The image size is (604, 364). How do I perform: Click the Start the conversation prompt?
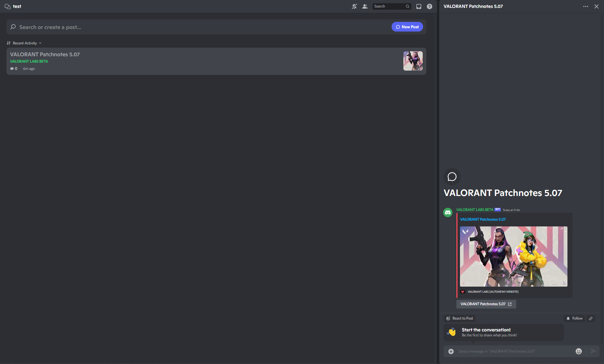pyautogui.click(x=504, y=332)
